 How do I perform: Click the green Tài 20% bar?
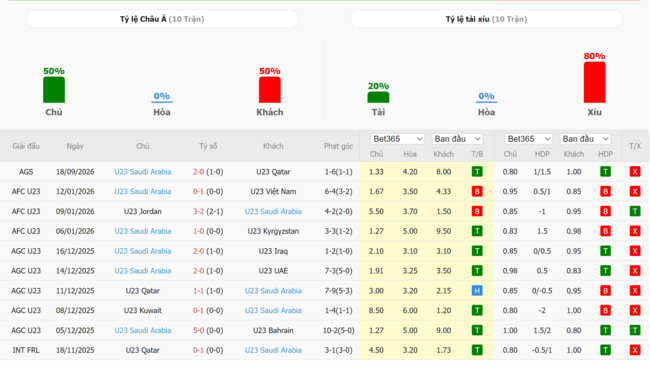click(378, 97)
